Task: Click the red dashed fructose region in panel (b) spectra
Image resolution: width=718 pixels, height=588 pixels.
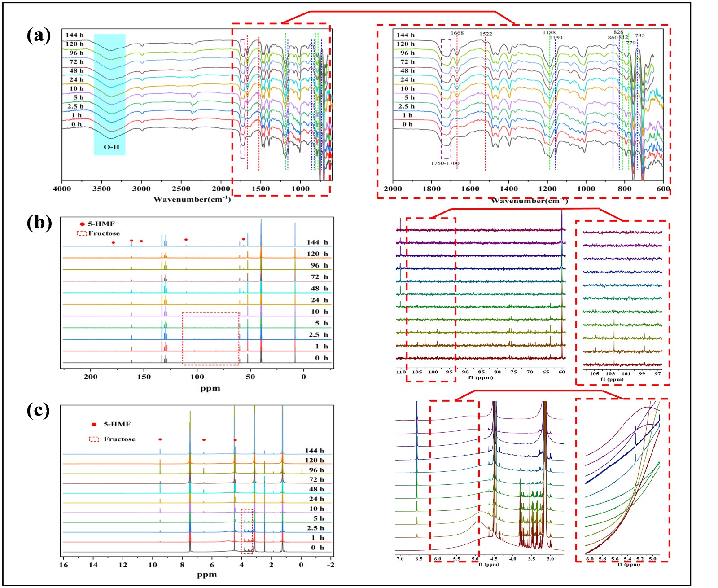Action: (x=210, y=338)
